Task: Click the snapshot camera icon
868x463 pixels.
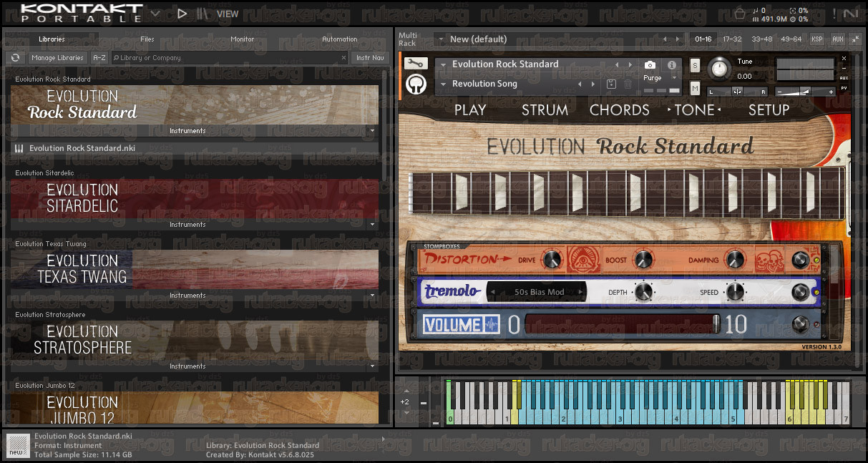Action: pyautogui.click(x=650, y=64)
